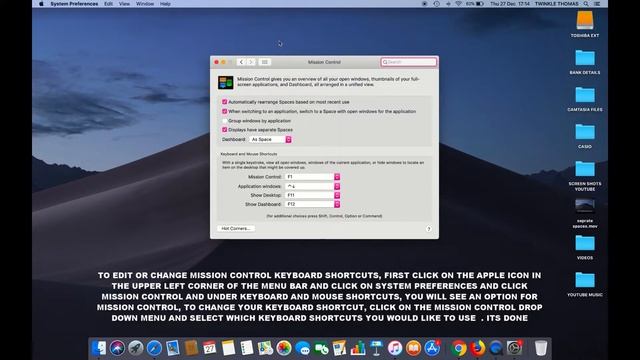640x360 pixels.
Task: Open Reminders list icon in dock
Action: (247, 348)
